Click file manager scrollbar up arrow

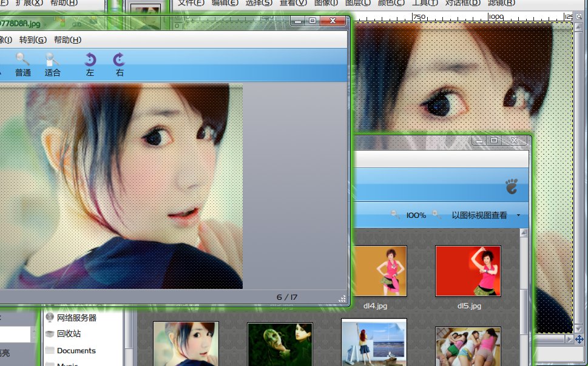[524, 233]
